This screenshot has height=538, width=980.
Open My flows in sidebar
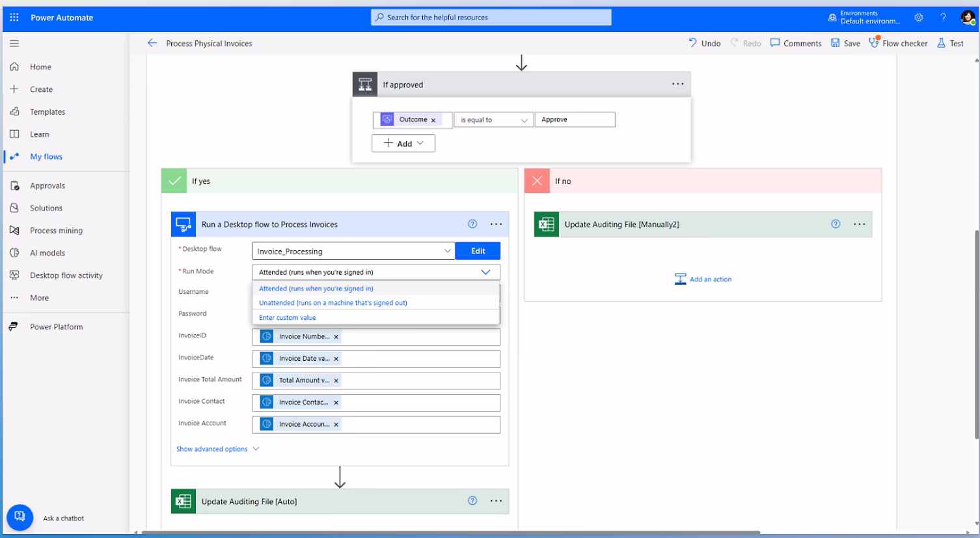tap(46, 156)
